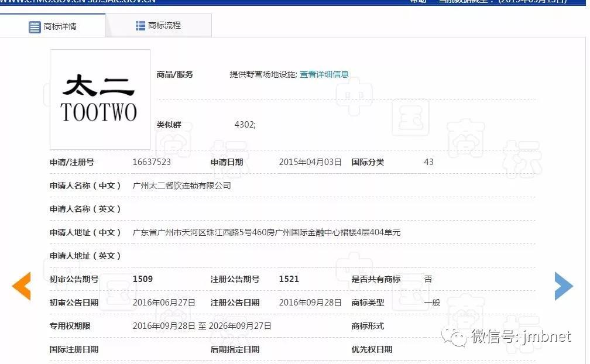Viewport: 590px width, 364px height.
Task: Switch to the 商标流程 tab
Action: [x=159, y=25]
